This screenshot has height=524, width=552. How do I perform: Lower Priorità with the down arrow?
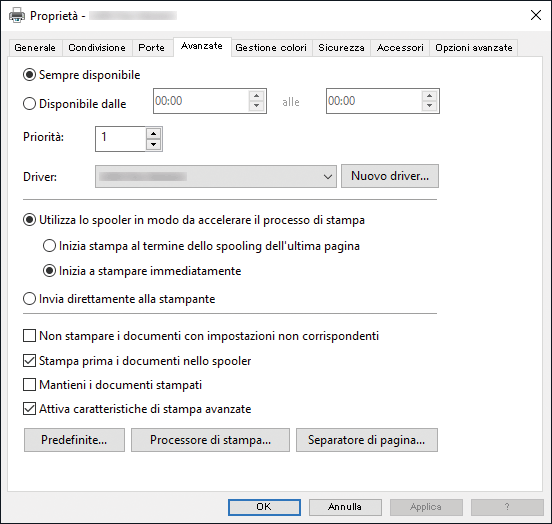point(153,144)
